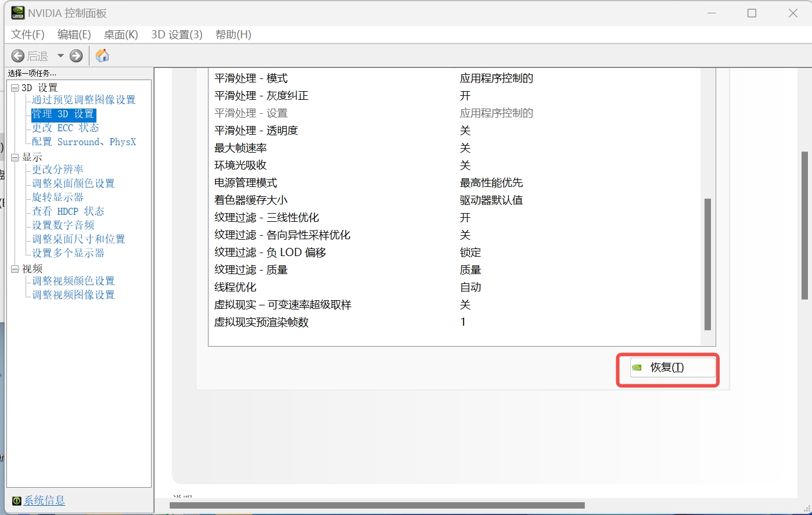Click the 驱动器默认值 value

click(x=491, y=200)
